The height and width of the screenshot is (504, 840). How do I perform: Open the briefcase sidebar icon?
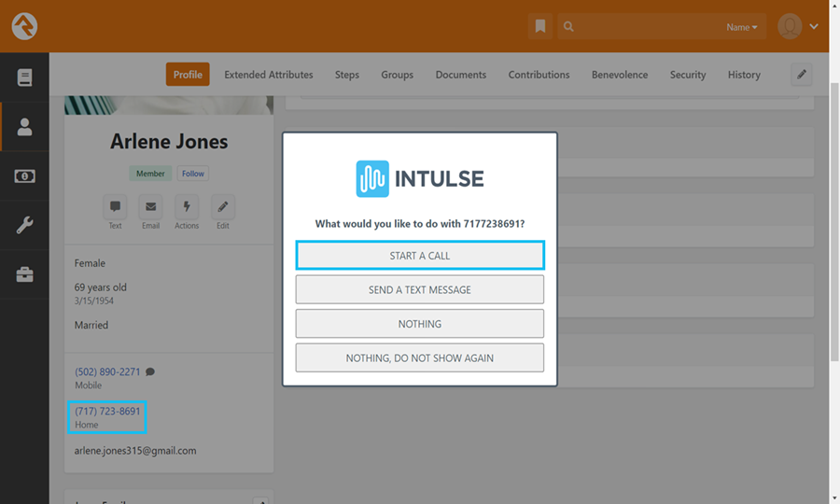24,274
